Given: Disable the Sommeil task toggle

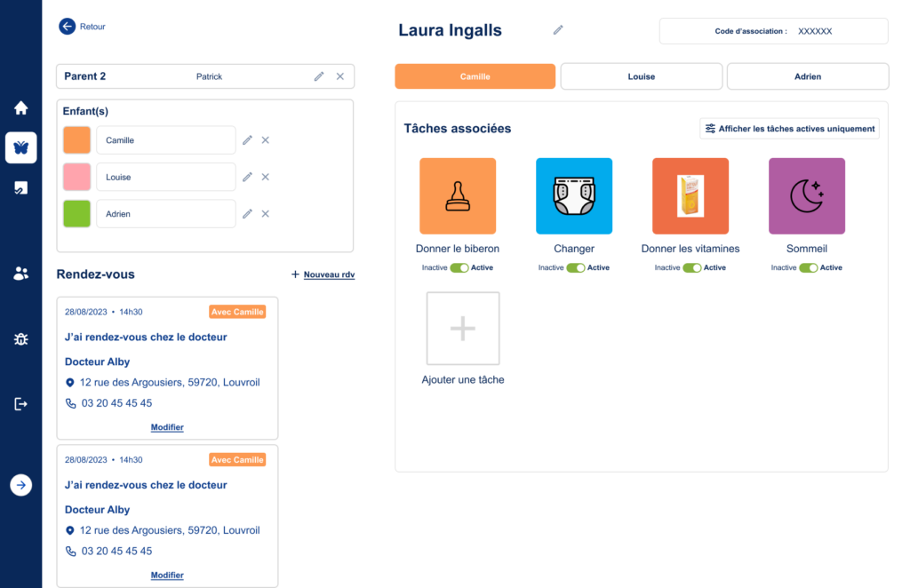Looking at the screenshot, I should tap(808, 267).
